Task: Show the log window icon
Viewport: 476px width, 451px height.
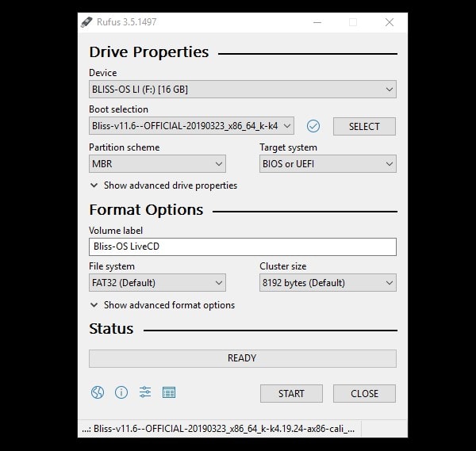Action: pos(169,392)
